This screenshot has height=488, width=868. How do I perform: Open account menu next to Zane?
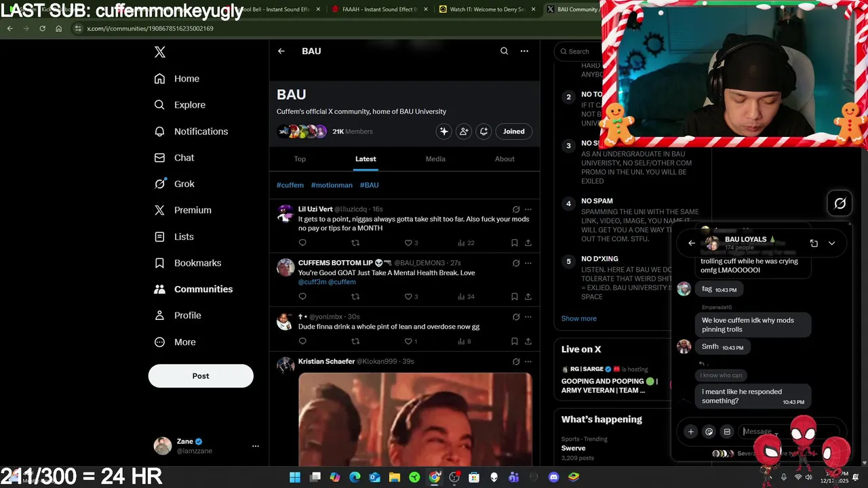(256, 446)
